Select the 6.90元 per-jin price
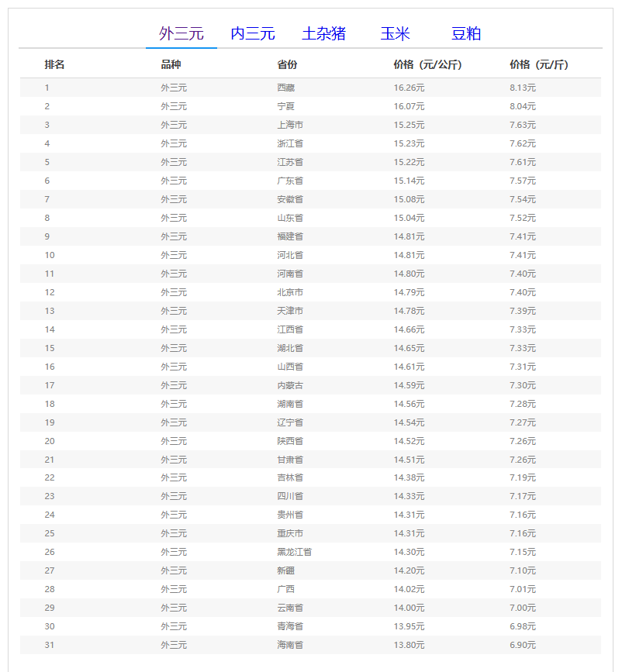 coord(523,645)
